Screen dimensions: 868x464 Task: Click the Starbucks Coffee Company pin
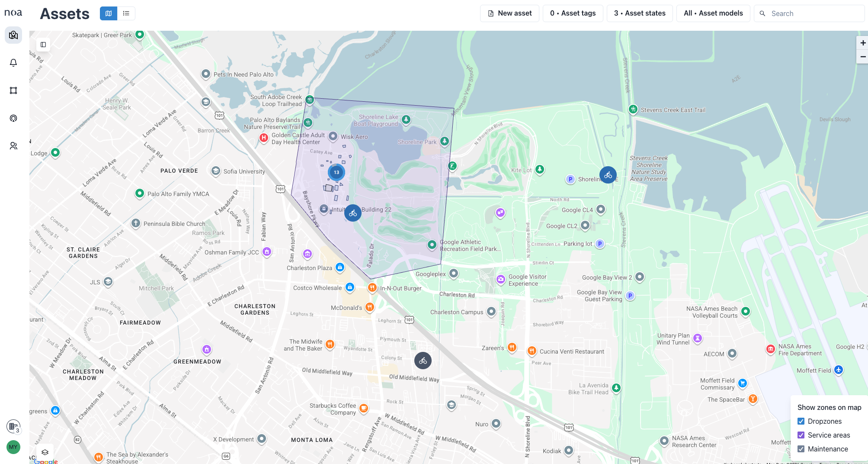click(364, 408)
